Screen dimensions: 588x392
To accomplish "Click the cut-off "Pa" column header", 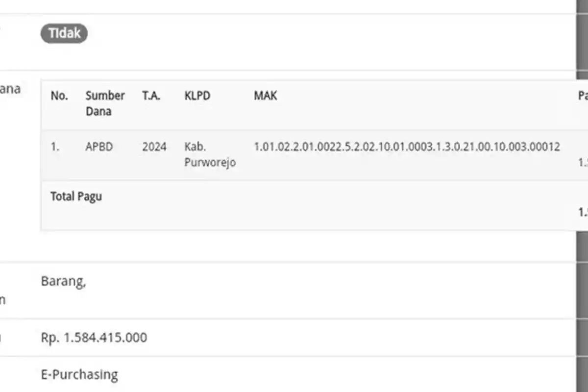I will [x=583, y=96].
